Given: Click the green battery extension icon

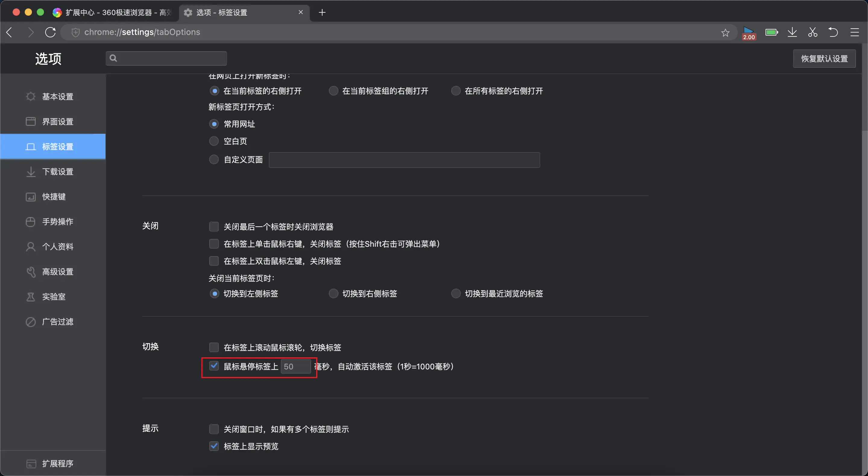Looking at the screenshot, I should [772, 32].
